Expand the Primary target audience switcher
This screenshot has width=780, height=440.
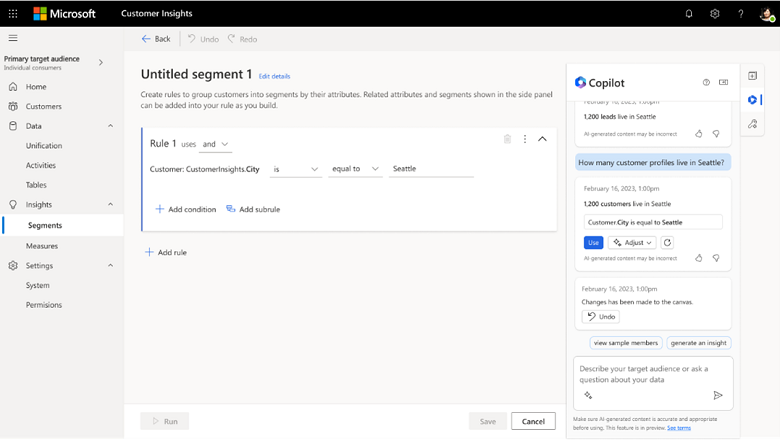click(x=101, y=63)
